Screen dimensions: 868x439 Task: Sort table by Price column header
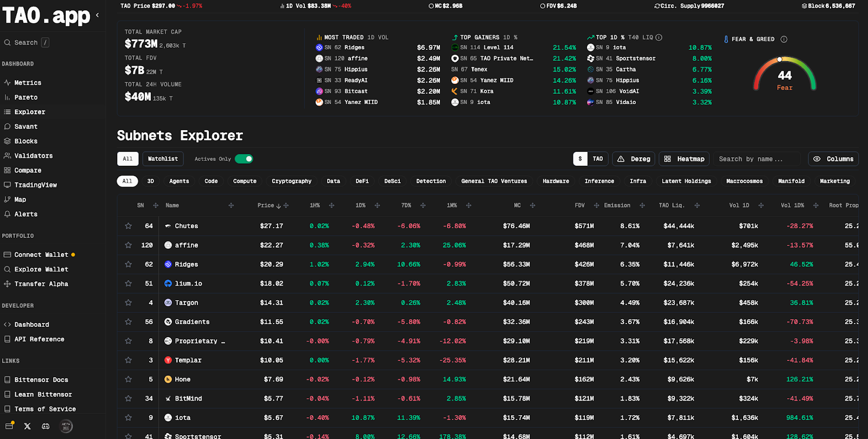(266, 205)
